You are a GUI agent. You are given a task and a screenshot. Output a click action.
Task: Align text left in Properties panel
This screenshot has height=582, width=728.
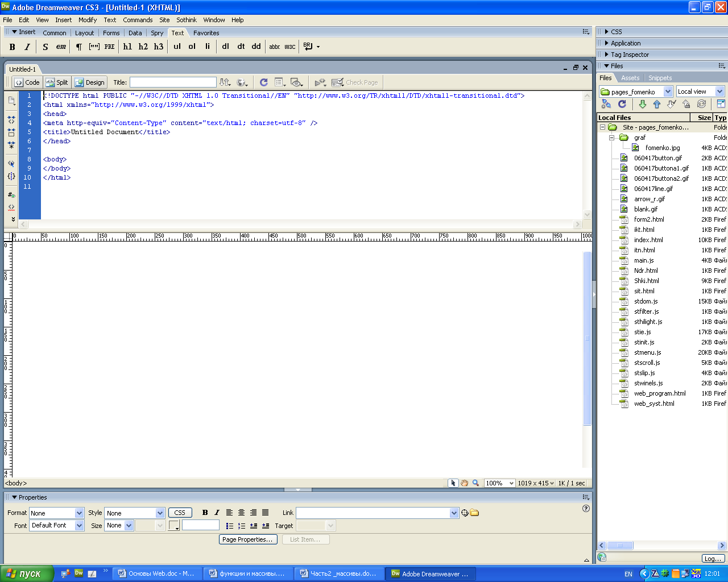click(229, 513)
